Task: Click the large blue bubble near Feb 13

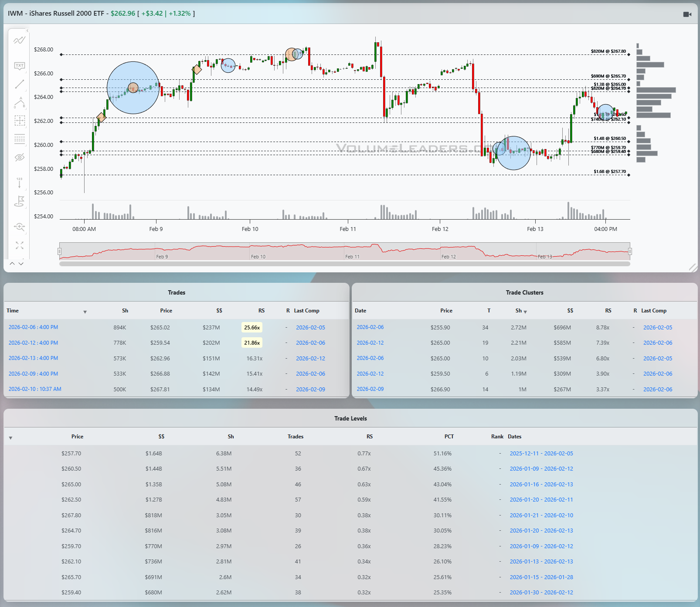Action: click(513, 153)
